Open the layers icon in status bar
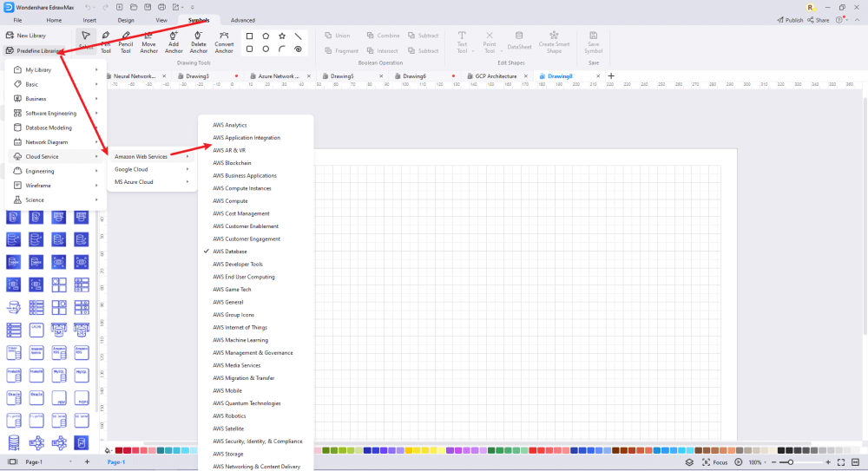 point(689,462)
